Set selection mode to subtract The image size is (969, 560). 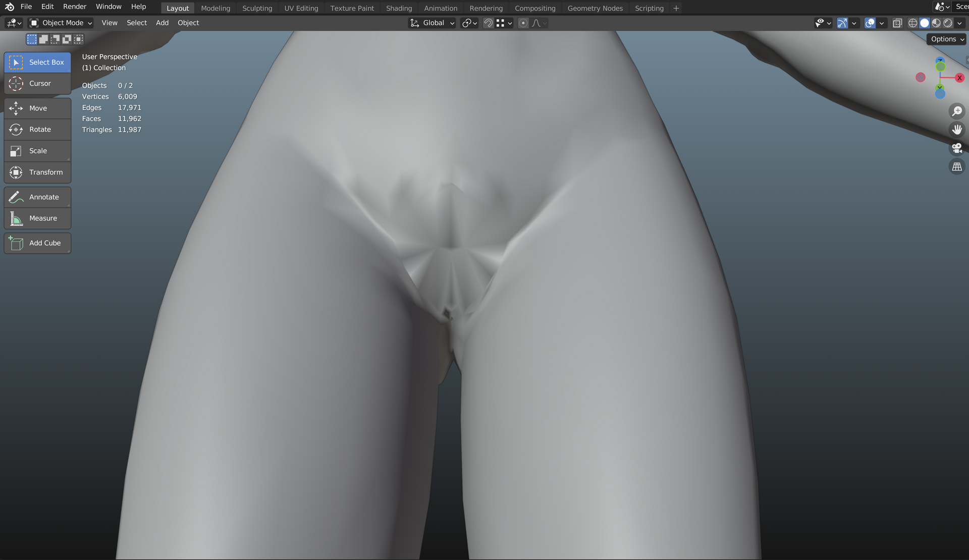tap(55, 39)
